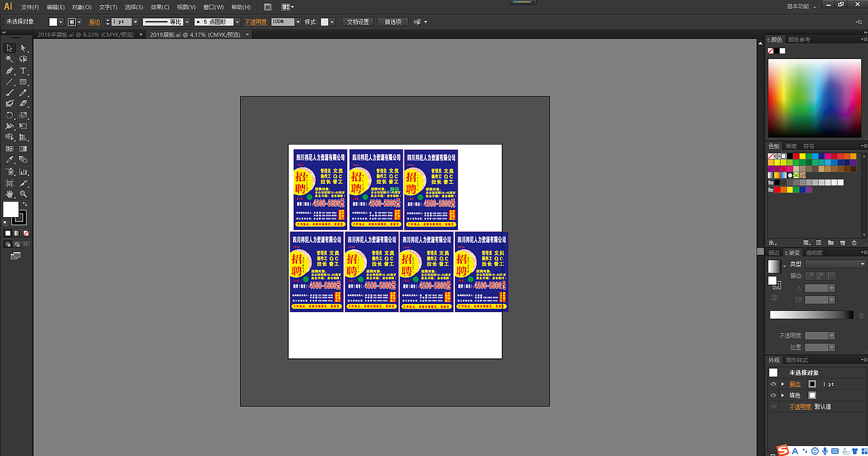Click the 文档设置 button

click(x=358, y=22)
